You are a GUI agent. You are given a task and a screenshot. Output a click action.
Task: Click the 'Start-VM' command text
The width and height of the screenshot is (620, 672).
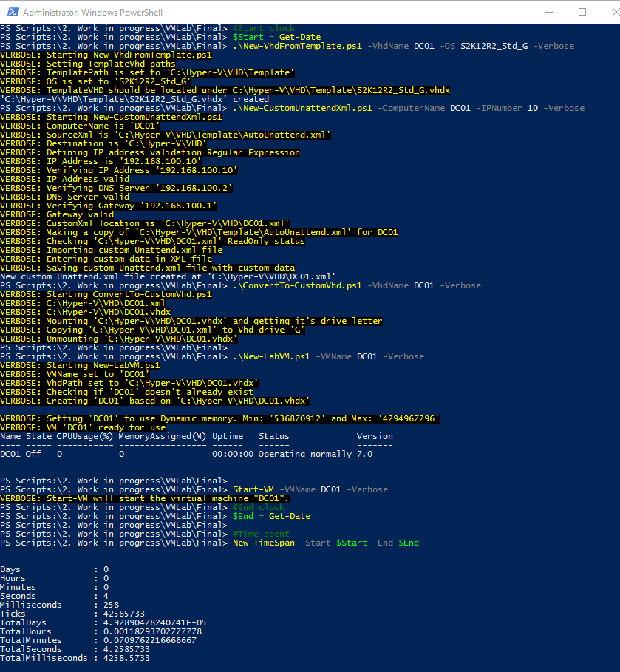click(253, 489)
